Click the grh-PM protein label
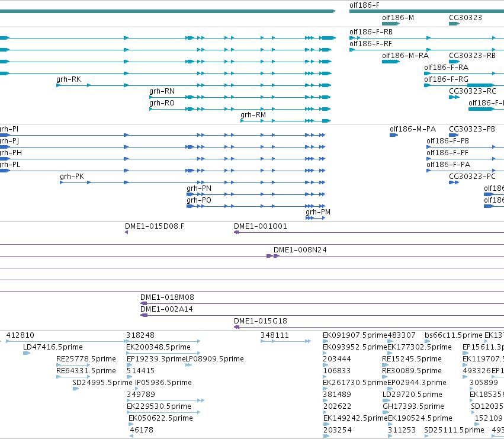This screenshot has width=504, height=439. (318, 212)
